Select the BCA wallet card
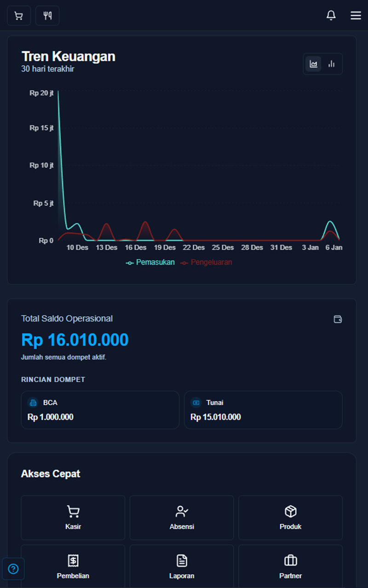Viewport: 368px width, 588px height. (x=100, y=410)
